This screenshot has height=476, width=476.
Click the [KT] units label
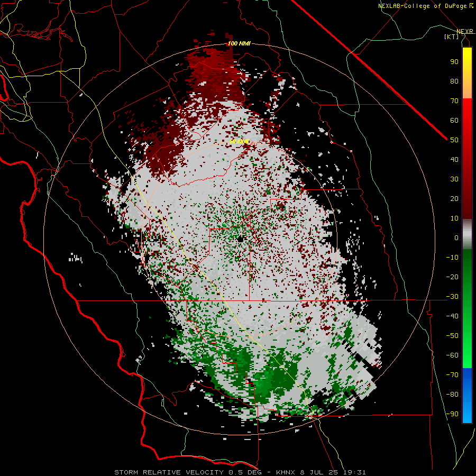[452, 36]
